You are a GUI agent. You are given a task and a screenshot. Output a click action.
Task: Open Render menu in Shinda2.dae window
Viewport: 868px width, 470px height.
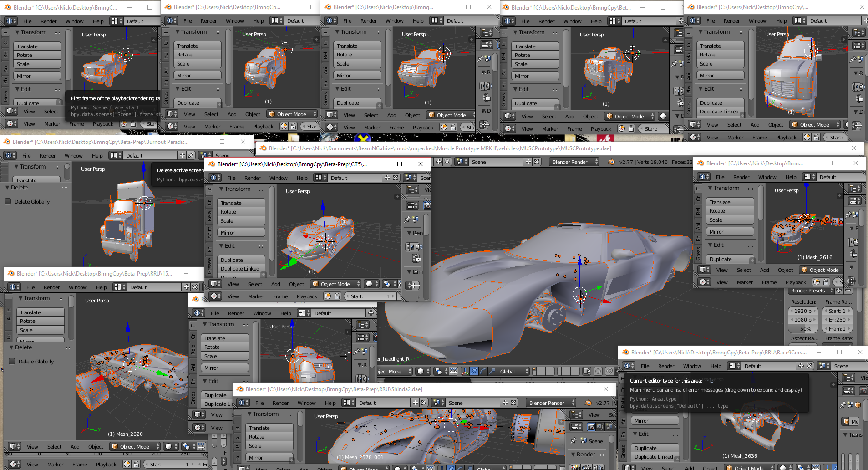tap(281, 403)
